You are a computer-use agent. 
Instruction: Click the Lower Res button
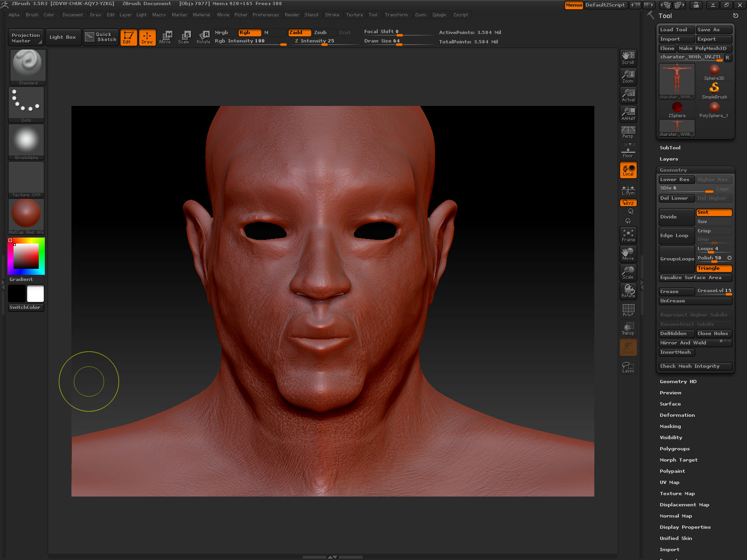point(677,180)
